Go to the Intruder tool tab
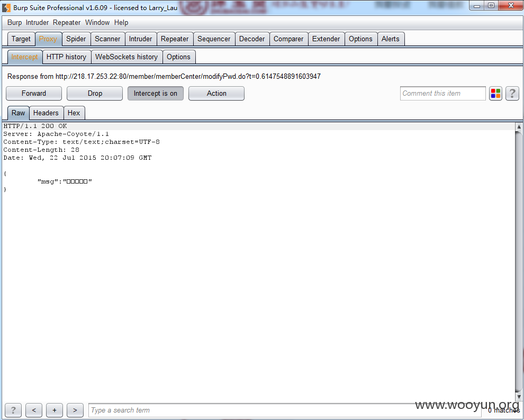This screenshot has height=420, width=524. [140, 39]
